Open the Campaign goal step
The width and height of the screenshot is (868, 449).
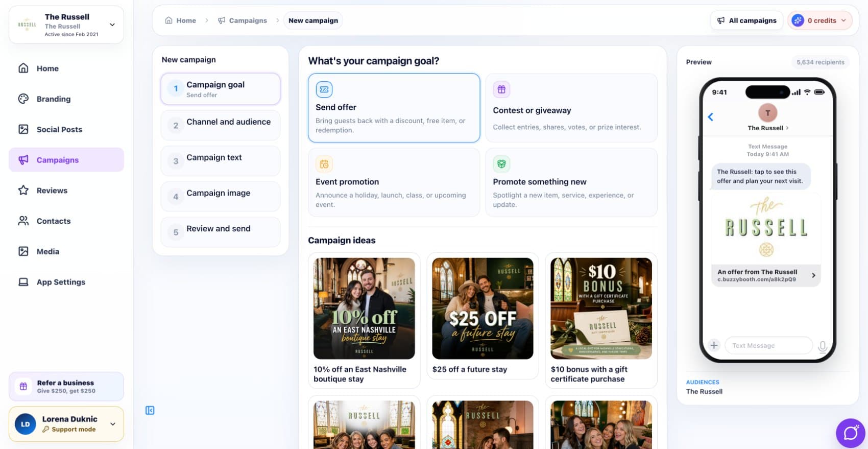[x=221, y=89]
